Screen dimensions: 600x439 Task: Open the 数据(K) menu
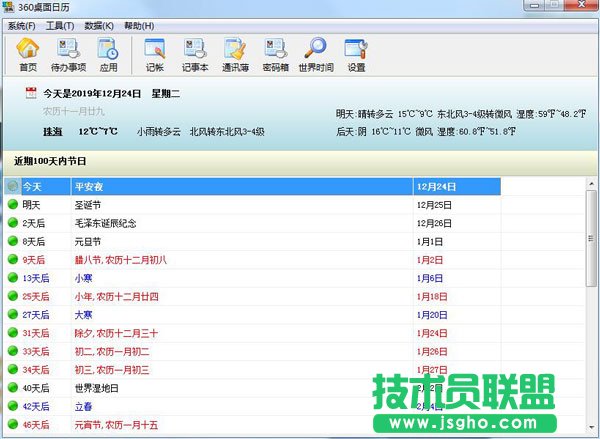tap(99, 24)
